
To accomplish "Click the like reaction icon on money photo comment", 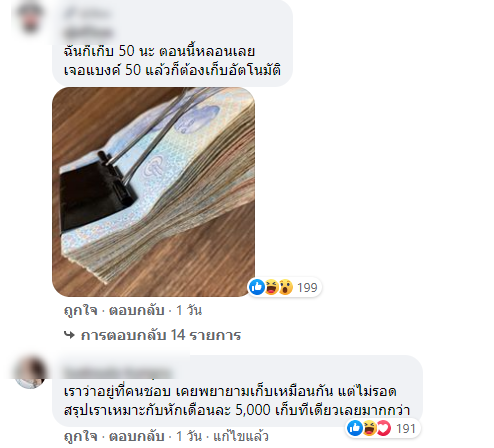I will [257, 287].
